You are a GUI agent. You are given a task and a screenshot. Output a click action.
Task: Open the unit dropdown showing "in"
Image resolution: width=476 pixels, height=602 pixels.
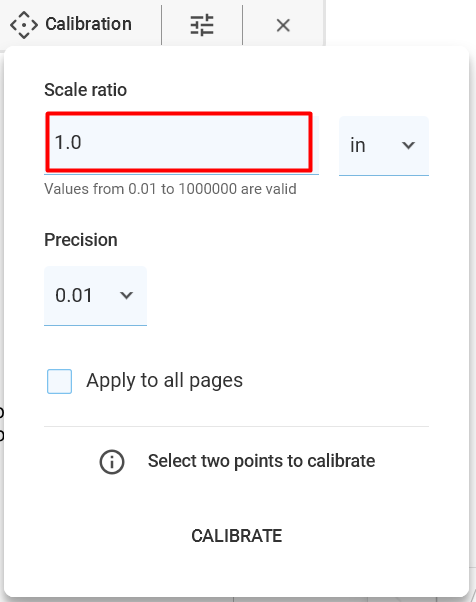383,146
